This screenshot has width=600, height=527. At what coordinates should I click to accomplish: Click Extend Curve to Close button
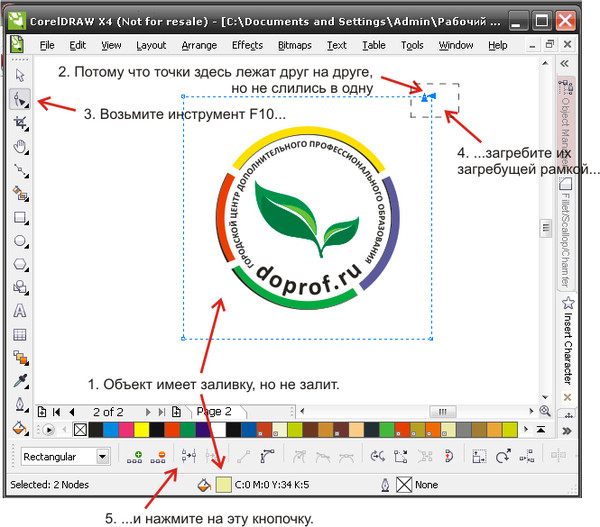point(401,456)
